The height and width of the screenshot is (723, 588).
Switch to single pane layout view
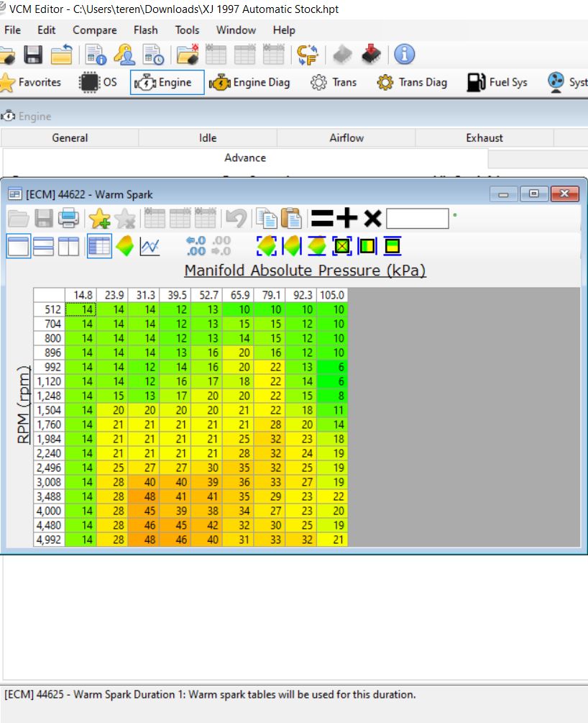(x=19, y=247)
